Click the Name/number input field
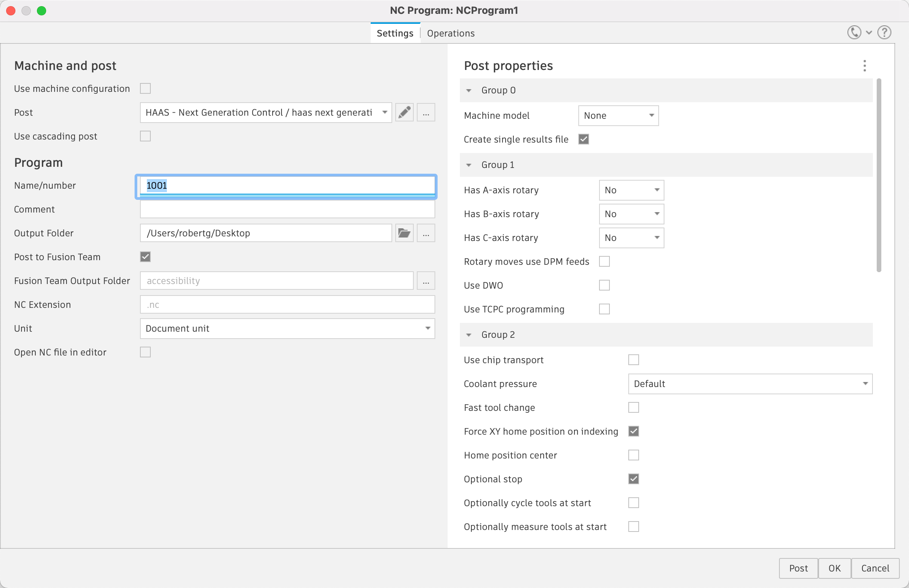 [x=286, y=186]
